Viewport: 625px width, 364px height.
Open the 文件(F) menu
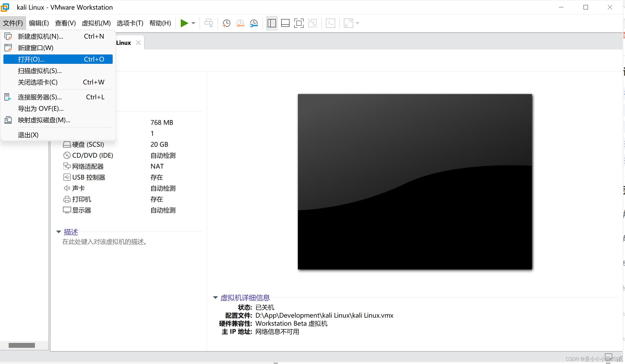point(13,23)
